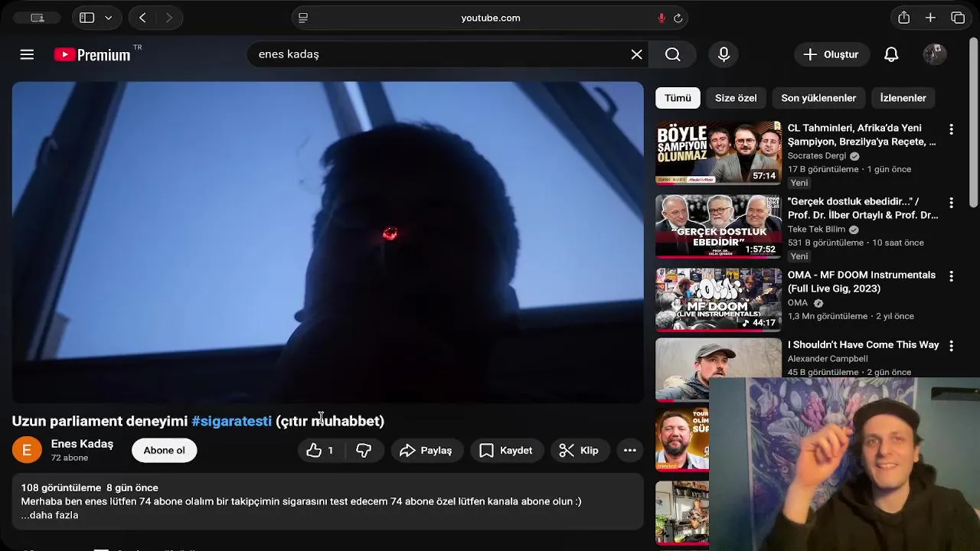The height and width of the screenshot is (551, 980).
Task: Go back in Safari
Action: coord(142,18)
